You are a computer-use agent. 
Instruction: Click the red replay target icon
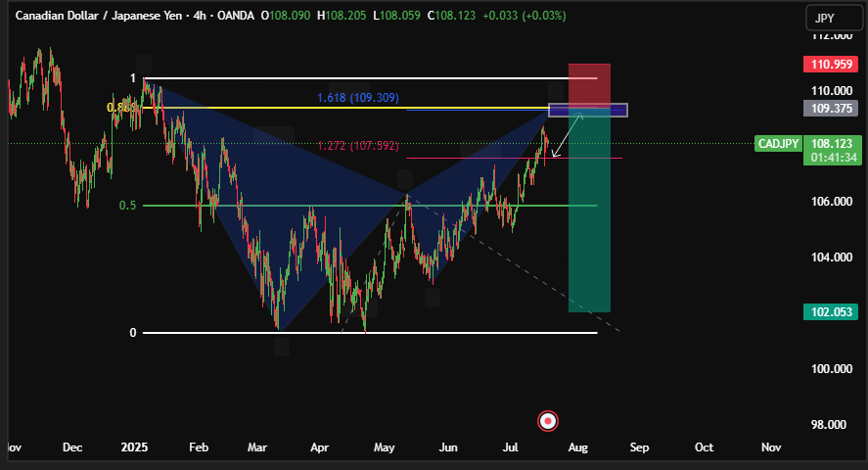point(549,421)
